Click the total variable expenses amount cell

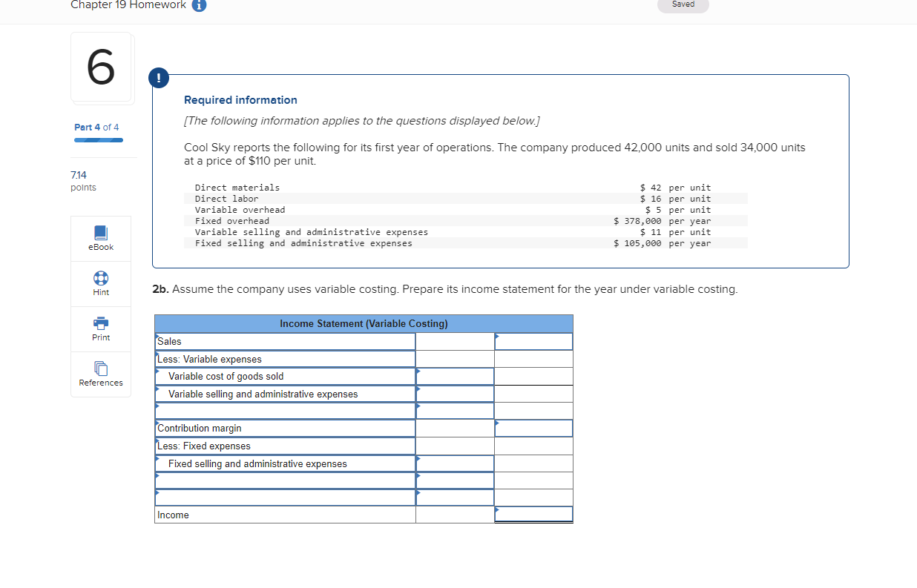tap(455, 411)
